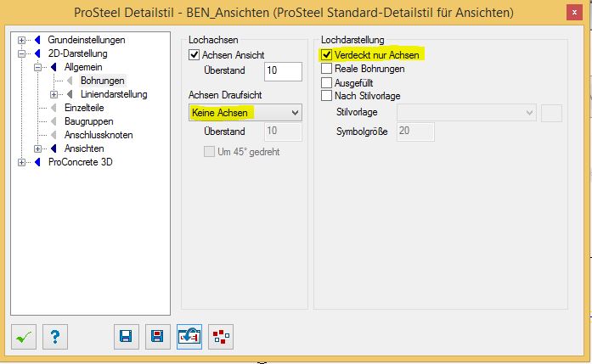Open the Stilvorlage dropdown list
This screenshot has height=364, width=592.
pyautogui.click(x=466, y=112)
